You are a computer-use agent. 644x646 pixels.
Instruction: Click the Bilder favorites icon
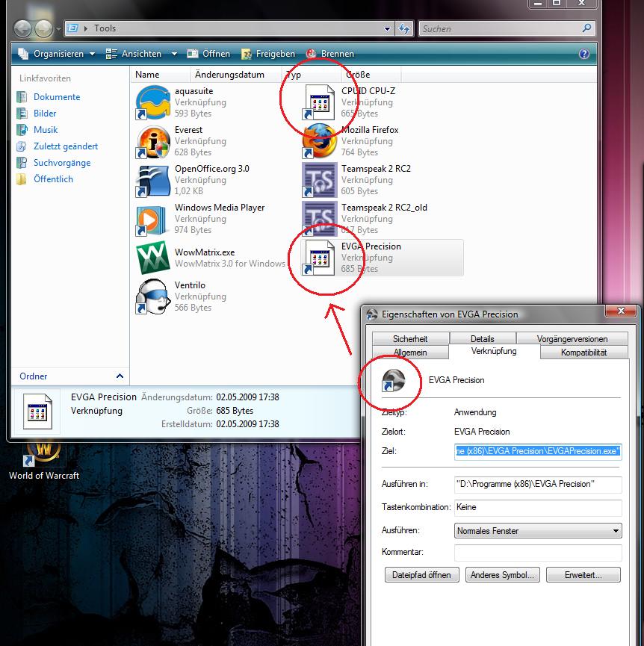[x=22, y=114]
